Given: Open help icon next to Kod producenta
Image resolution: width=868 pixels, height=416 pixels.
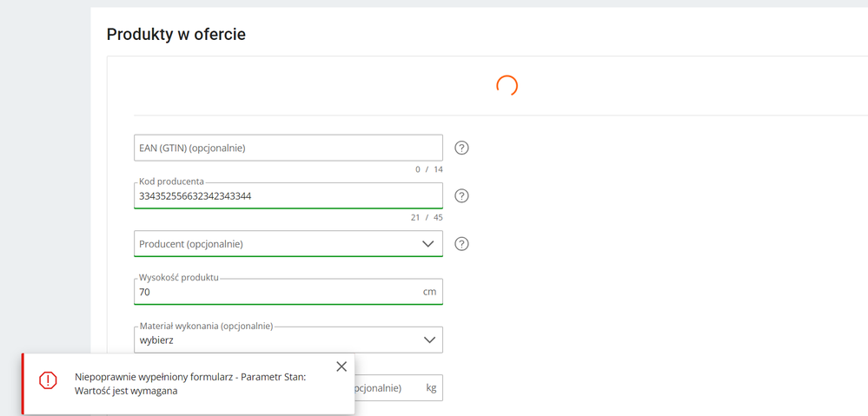Looking at the screenshot, I should 461,196.
